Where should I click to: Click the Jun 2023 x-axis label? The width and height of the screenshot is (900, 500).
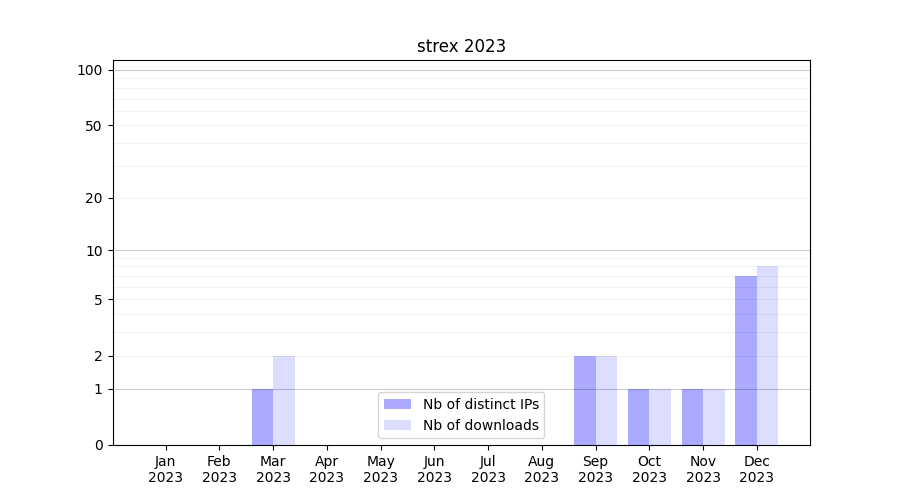(x=434, y=469)
